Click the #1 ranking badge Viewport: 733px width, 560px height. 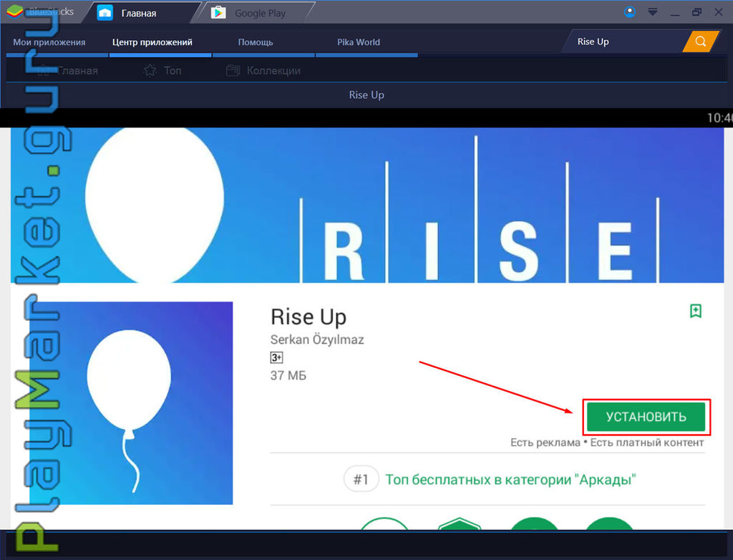coord(361,480)
